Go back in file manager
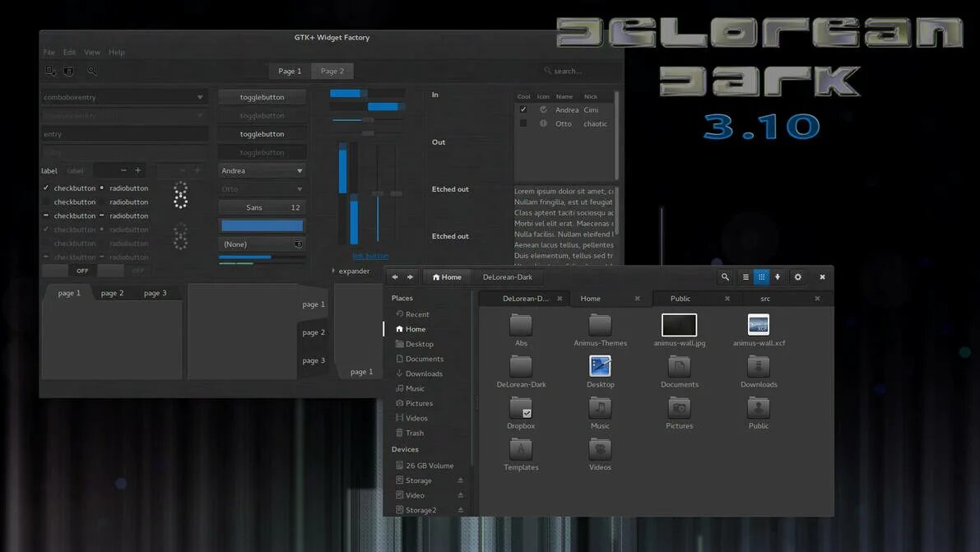Viewport: 980px width, 552px height. (394, 277)
